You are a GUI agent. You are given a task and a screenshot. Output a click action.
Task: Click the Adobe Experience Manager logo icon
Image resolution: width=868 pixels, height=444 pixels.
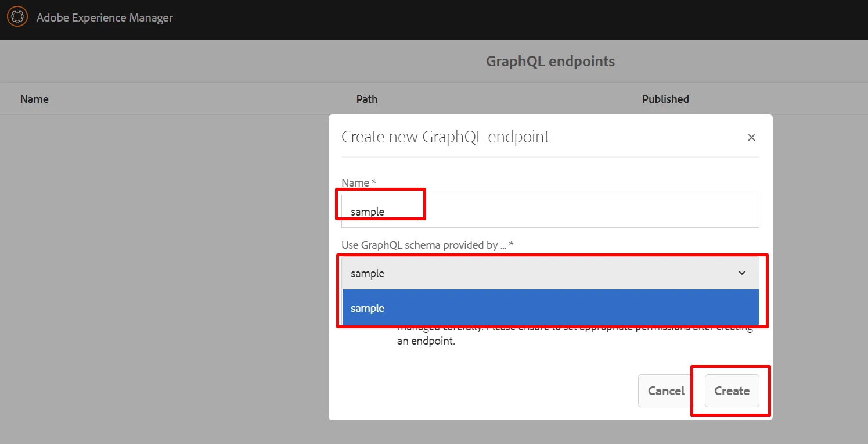click(x=17, y=17)
